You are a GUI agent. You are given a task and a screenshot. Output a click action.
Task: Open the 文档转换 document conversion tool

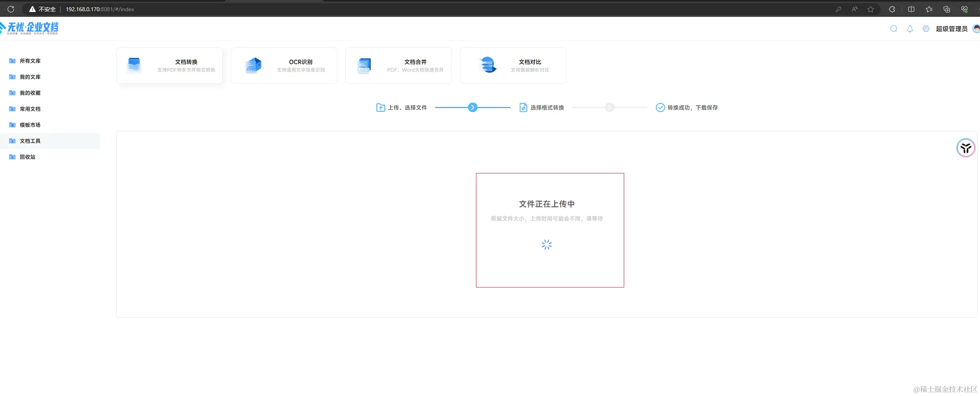(169, 65)
